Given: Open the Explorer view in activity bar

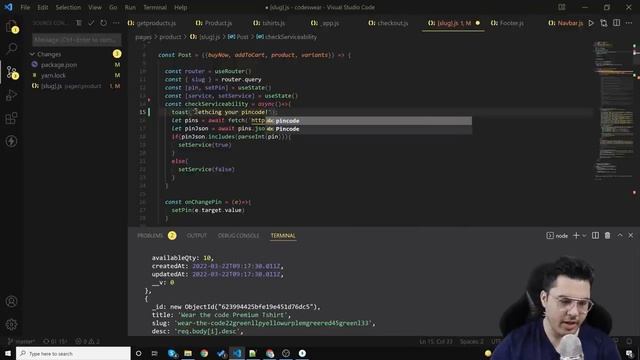Looking at the screenshot, I should click(11, 27).
